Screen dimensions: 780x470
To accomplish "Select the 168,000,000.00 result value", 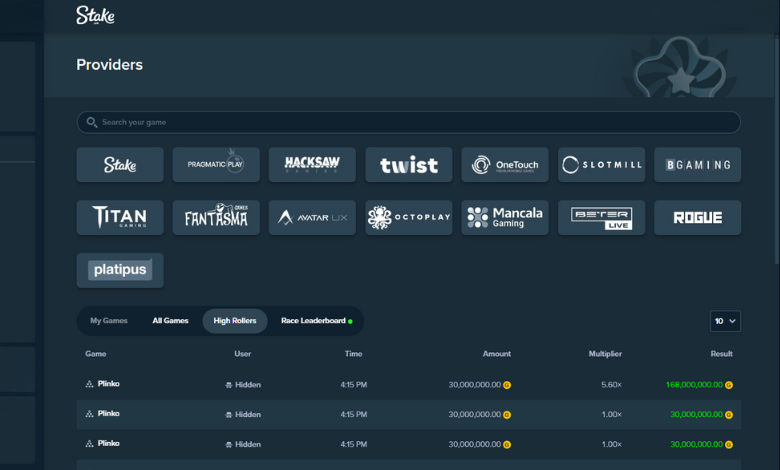I will click(694, 384).
